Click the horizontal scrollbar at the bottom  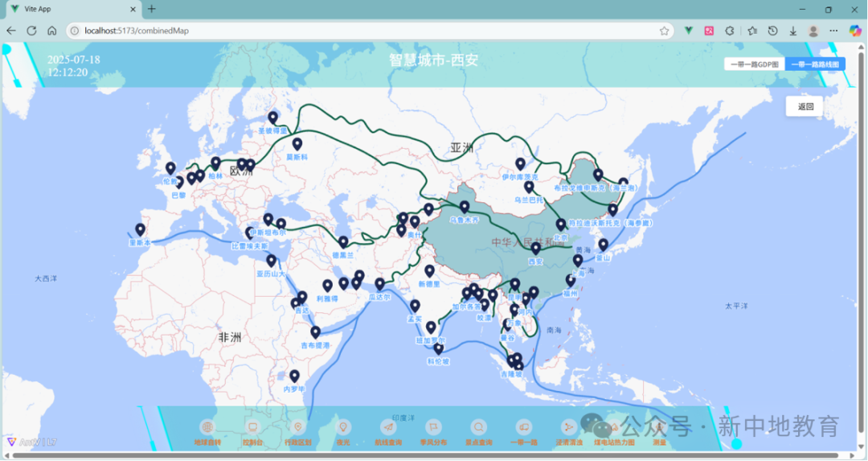tap(425, 455)
